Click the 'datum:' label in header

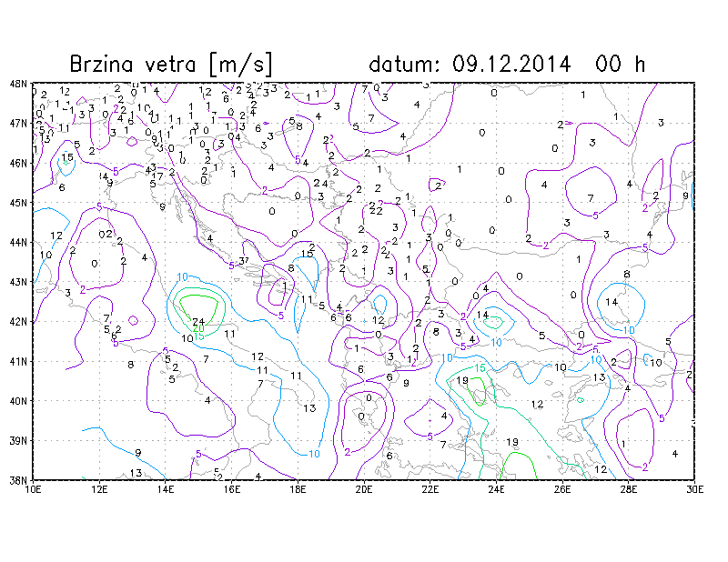coord(403,64)
